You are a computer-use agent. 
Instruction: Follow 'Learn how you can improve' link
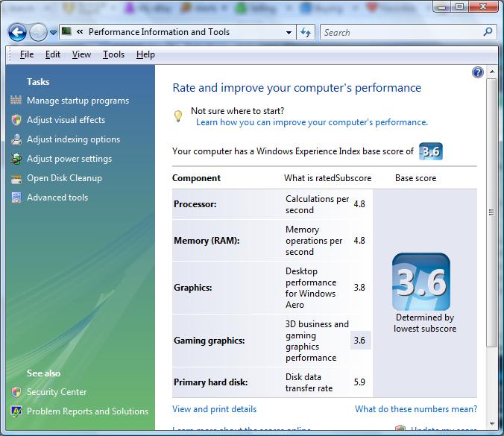coord(312,122)
